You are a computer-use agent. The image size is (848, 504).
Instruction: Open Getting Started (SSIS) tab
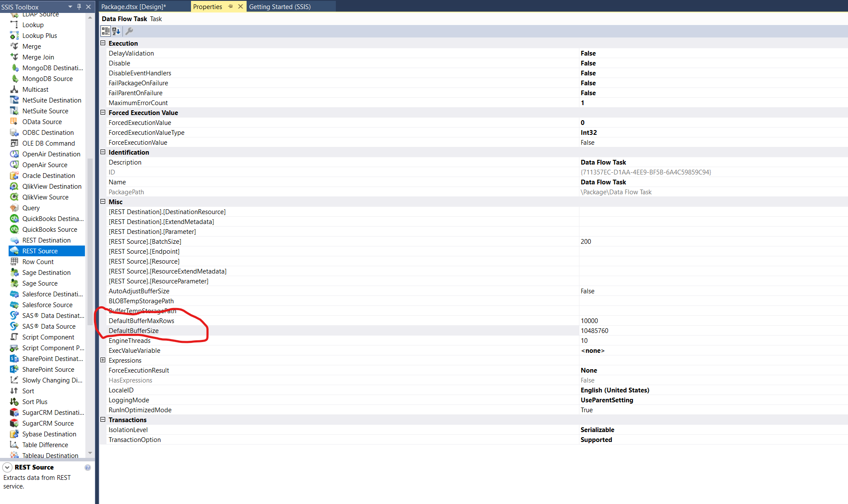tap(280, 6)
